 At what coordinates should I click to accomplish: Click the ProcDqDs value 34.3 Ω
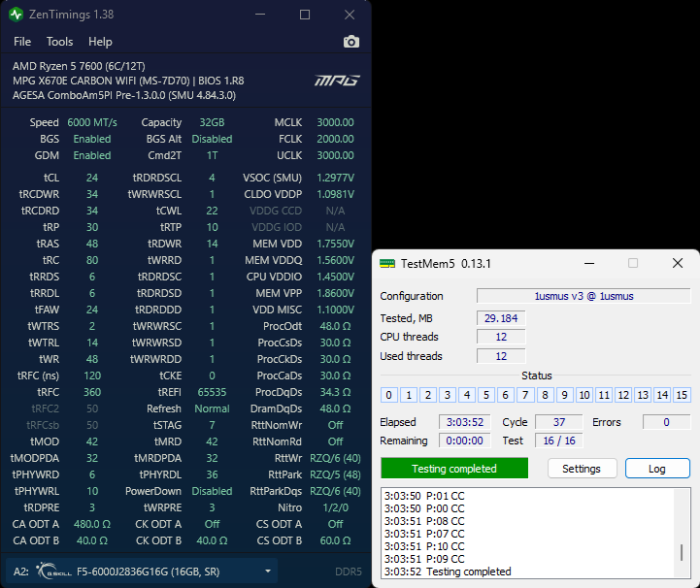335,392
